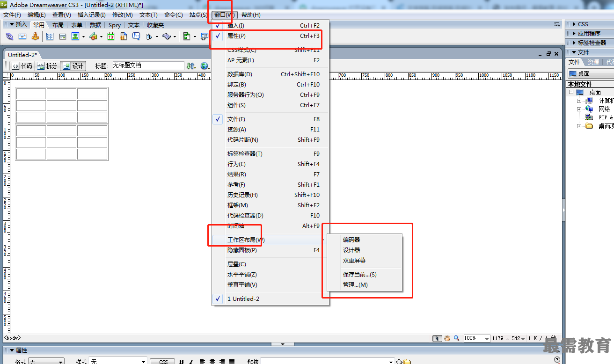
Task: Switch to the 布局 insert tab
Action: pyautogui.click(x=58, y=25)
